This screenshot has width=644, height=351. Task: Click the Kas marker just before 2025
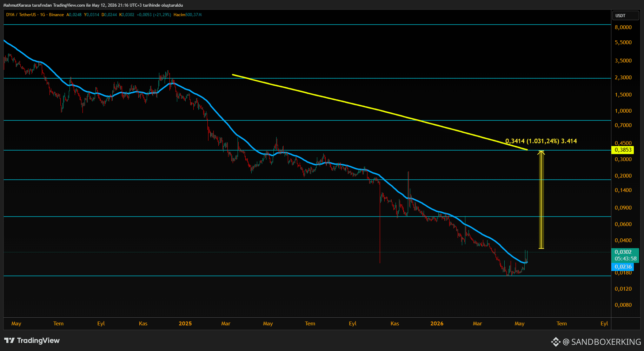pyautogui.click(x=143, y=324)
